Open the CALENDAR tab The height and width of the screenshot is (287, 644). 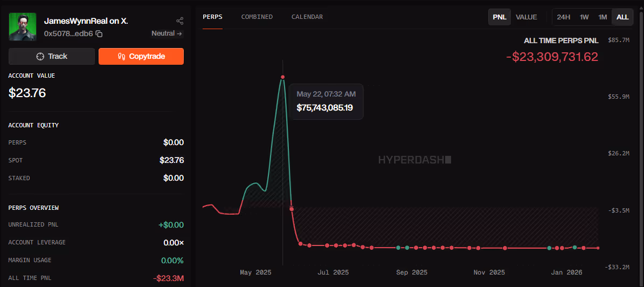(307, 17)
